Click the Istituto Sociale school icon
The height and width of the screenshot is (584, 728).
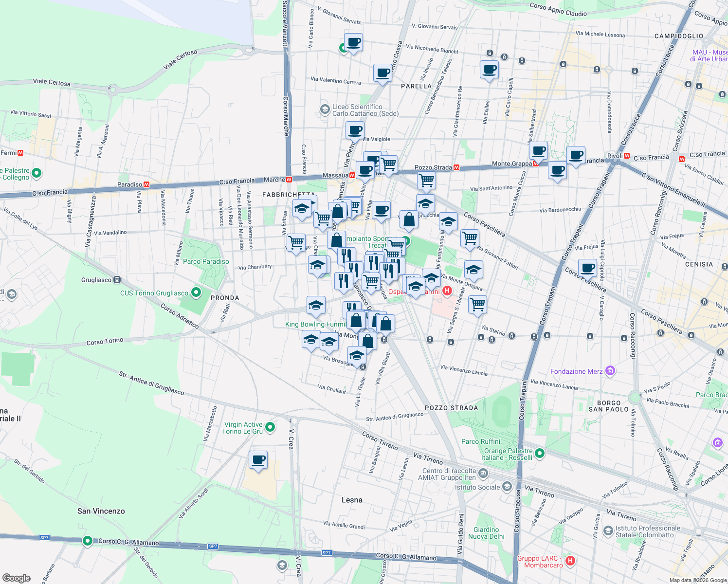tap(507, 487)
